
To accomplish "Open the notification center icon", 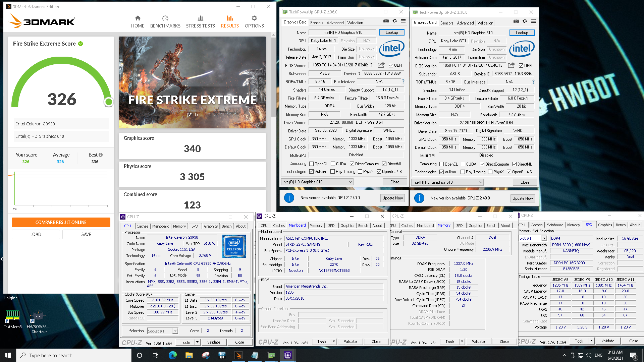I will (x=633, y=355).
